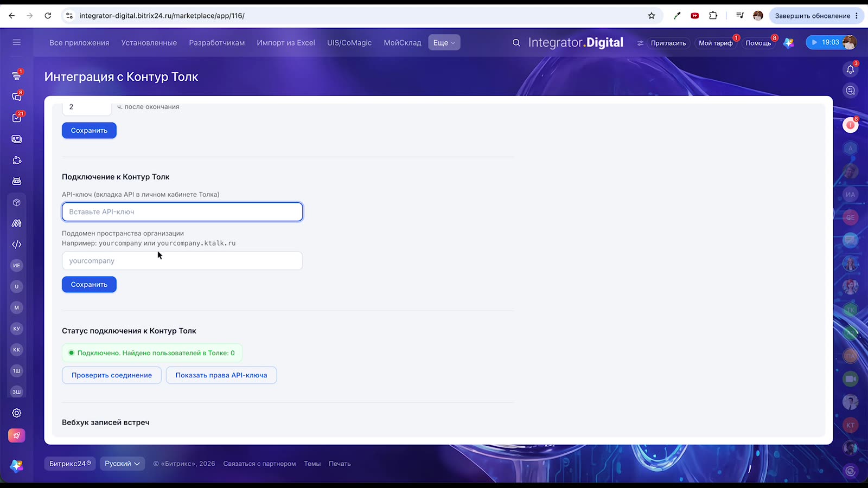
Task: Open the Связаться с партнером link
Action: (259, 464)
